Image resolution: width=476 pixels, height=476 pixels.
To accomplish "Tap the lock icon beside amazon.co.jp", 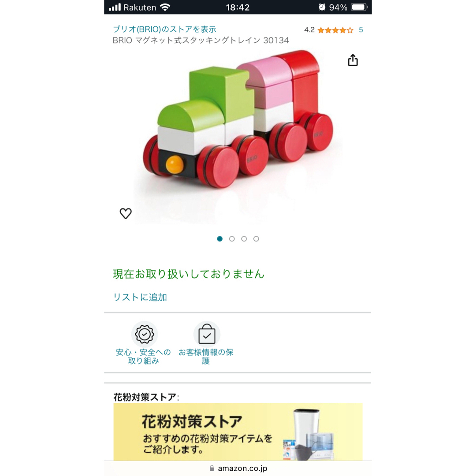I will pyautogui.click(x=212, y=468).
